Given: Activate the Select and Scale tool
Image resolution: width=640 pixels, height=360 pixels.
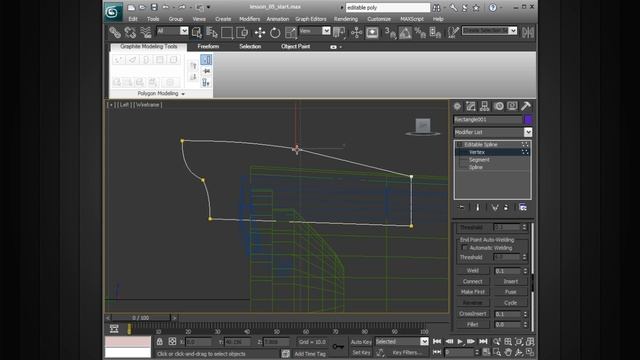Looking at the screenshot, I should (x=290, y=32).
